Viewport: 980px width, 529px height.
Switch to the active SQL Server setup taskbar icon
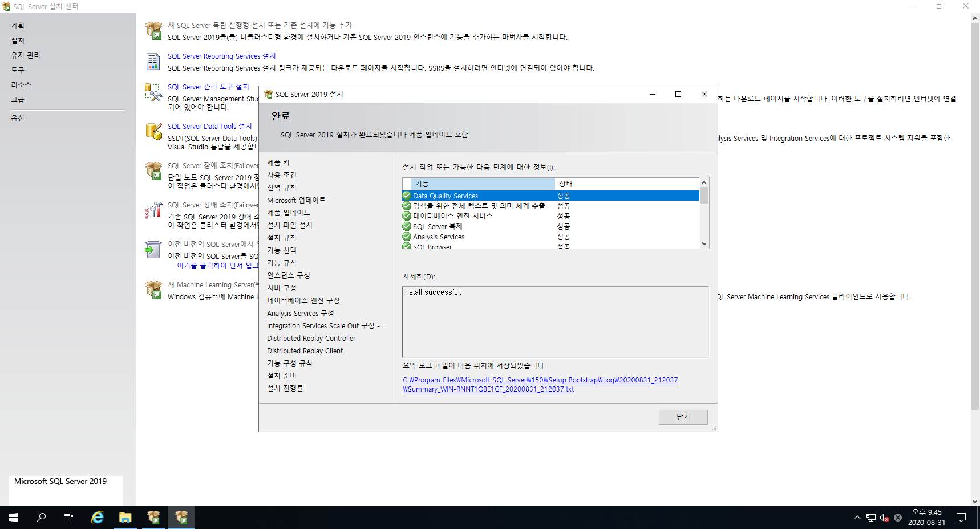[x=181, y=518]
